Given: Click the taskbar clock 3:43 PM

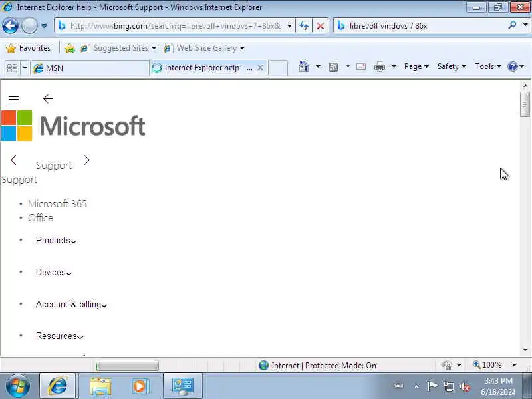Looking at the screenshot, I should click(498, 380).
